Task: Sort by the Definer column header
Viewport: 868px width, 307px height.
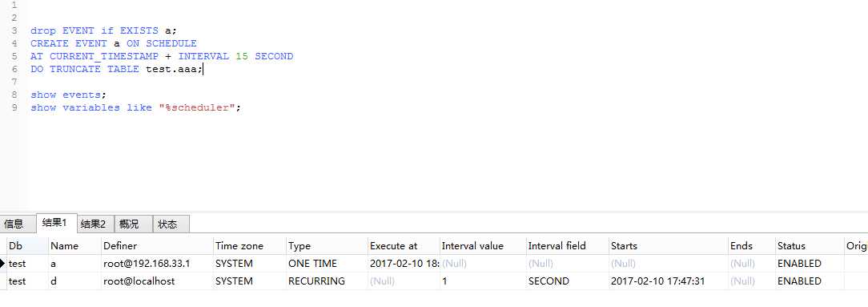Action: point(157,245)
